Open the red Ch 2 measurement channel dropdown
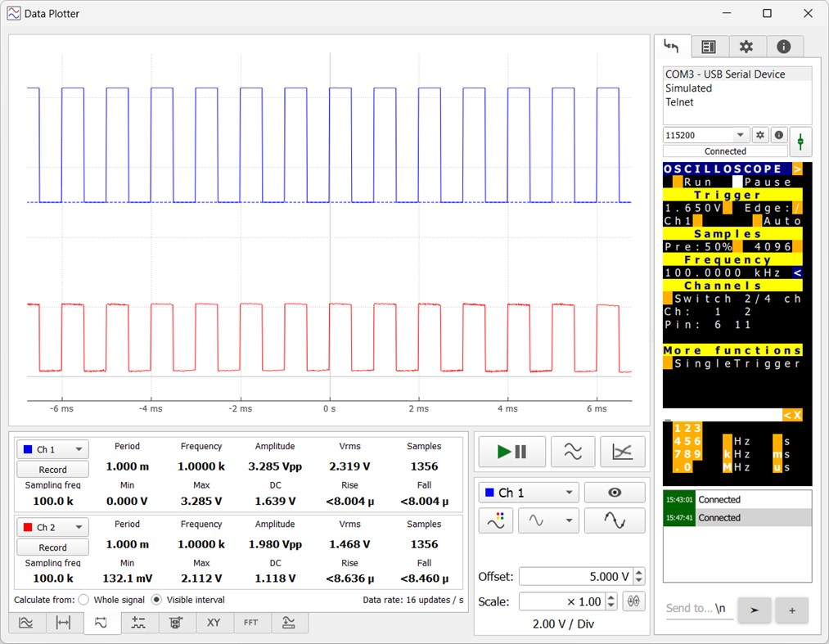This screenshot has width=829, height=644. click(x=52, y=528)
